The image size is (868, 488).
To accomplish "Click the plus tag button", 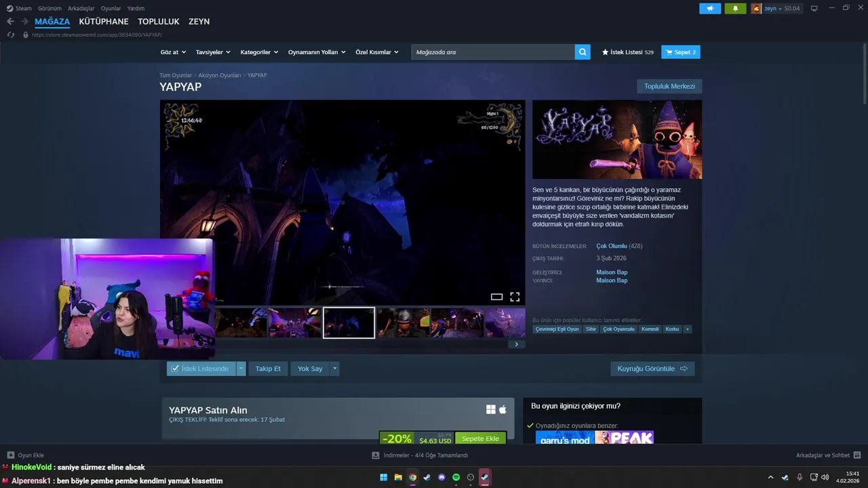I will coord(688,329).
